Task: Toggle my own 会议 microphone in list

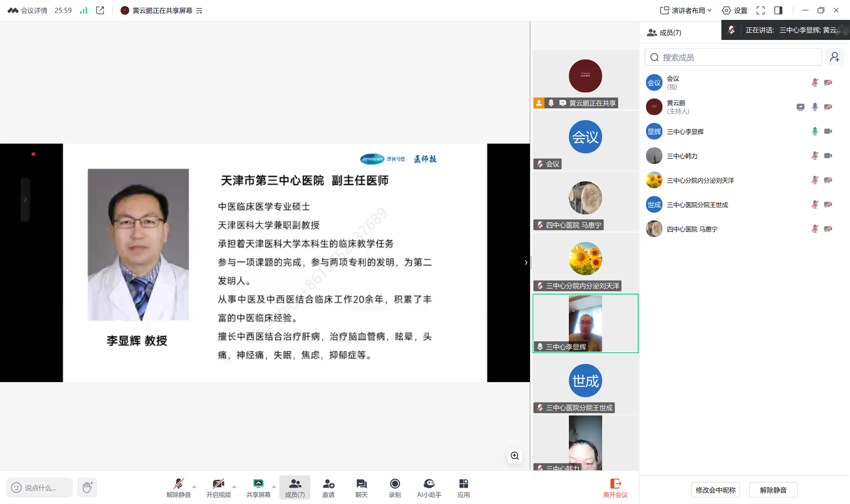Action: pyautogui.click(x=815, y=82)
